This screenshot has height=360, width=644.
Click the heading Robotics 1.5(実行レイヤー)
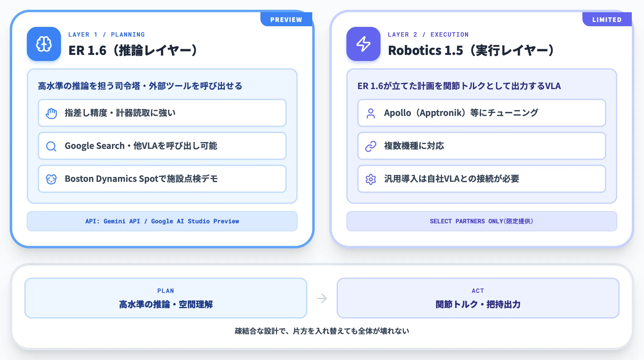pyautogui.click(x=471, y=50)
